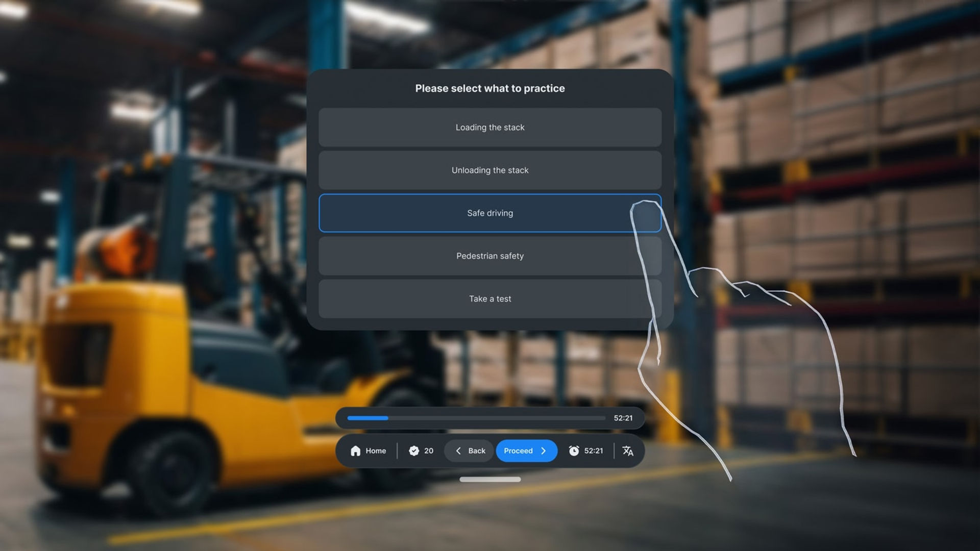Screen dimensions: 980x551
Task: Go back with the Back button
Action: click(469, 450)
